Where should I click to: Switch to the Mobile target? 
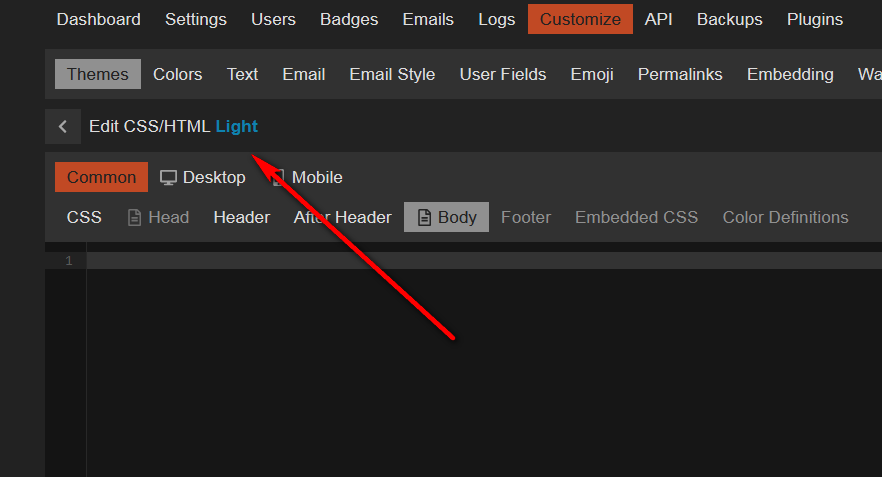point(307,177)
